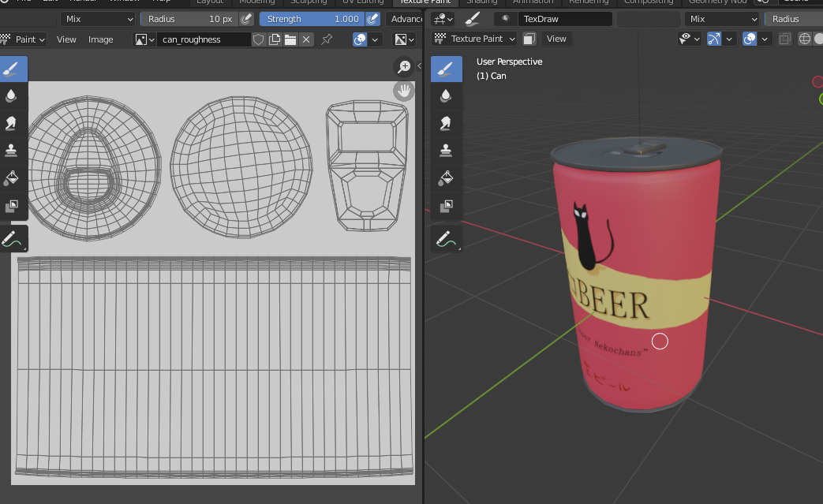Unlink the can_roughness image with X
Screen dimensions: 823x504
(306, 39)
